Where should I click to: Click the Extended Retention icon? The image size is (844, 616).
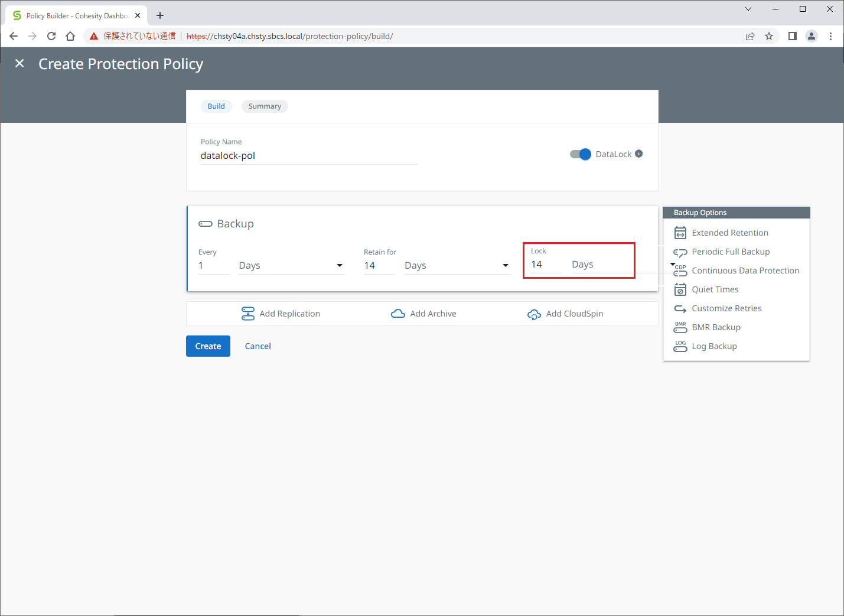680,233
